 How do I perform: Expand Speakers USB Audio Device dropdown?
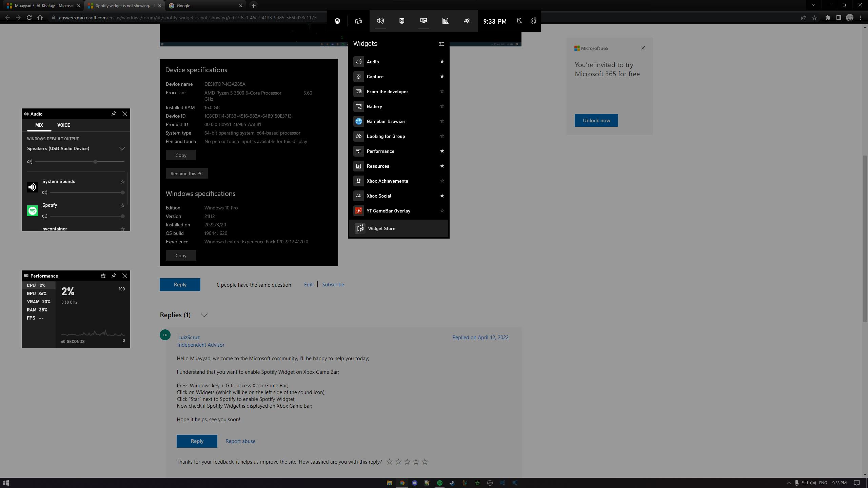pyautogui.click(x=122, y=148)
